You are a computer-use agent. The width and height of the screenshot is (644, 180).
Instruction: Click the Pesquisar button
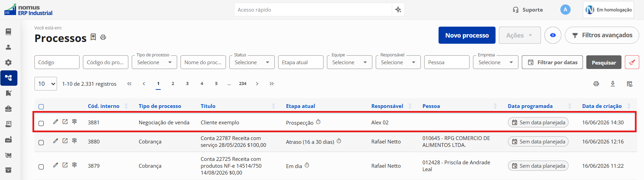tap(604, 62)
